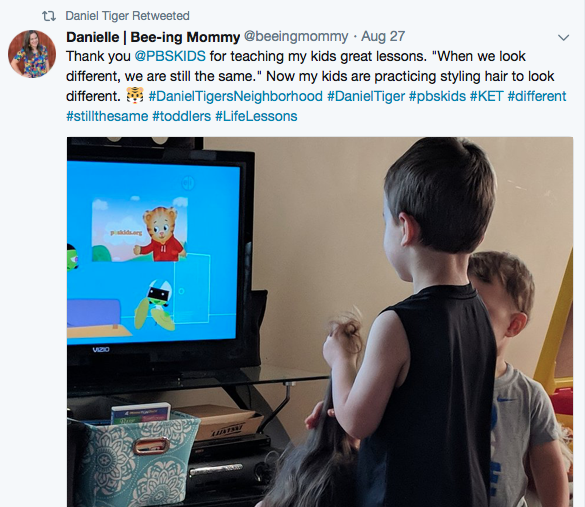This screenshot has height=507, width=585.
Task: Select the #pbskids hashtag
Action: pyautogui.click(x=437, y=96)
